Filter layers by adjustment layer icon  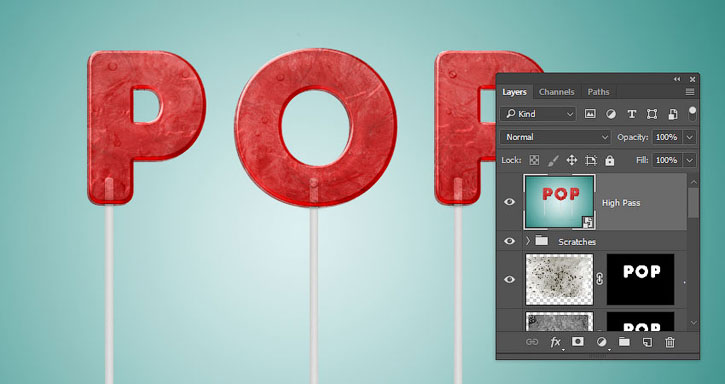coord(611,114)
